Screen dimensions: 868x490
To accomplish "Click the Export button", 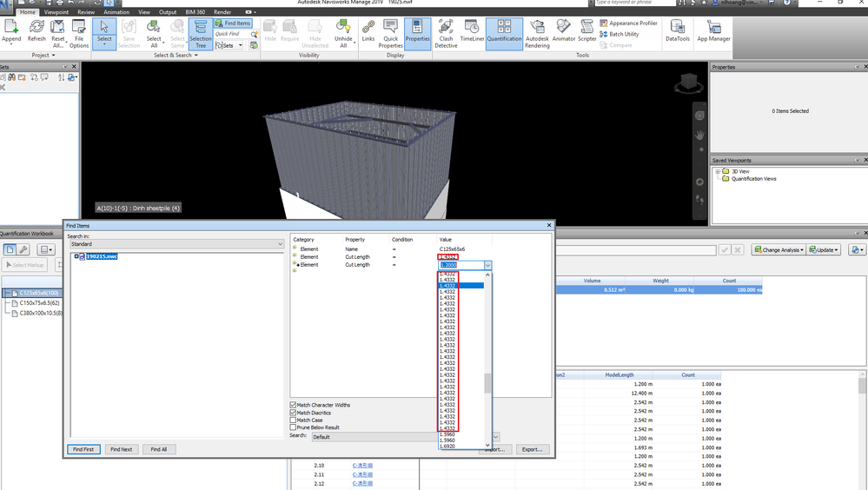I will 533,449.
